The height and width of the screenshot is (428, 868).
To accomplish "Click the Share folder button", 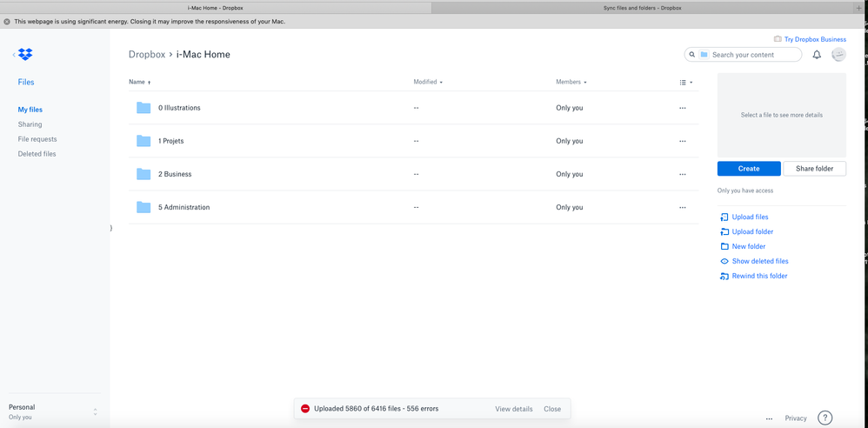I will coord(814,169).
